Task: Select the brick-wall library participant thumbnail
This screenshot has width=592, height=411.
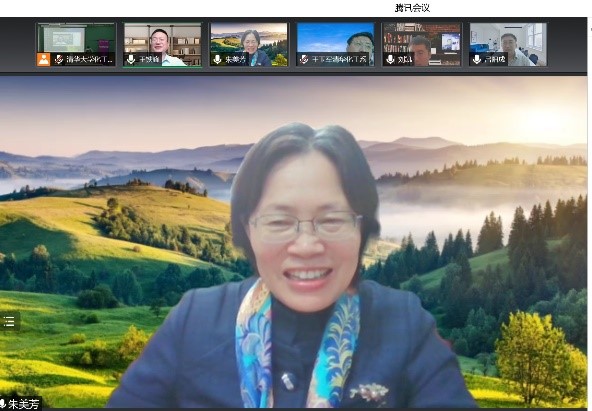Action: tap(422, 45)
